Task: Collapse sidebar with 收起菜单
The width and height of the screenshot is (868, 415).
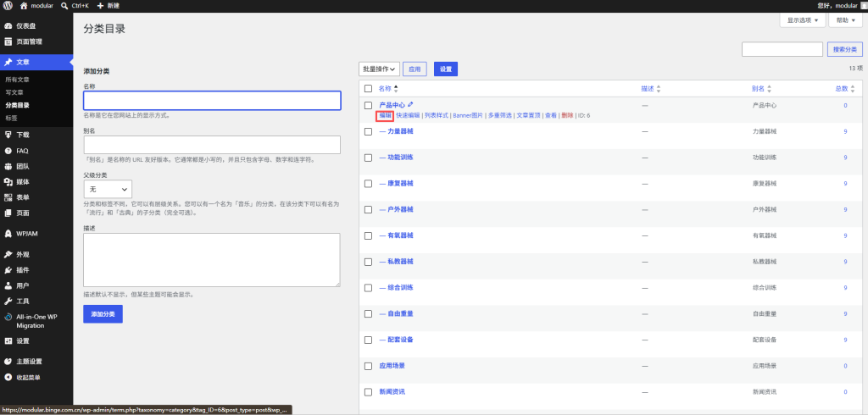Action: tap(36, 378)
